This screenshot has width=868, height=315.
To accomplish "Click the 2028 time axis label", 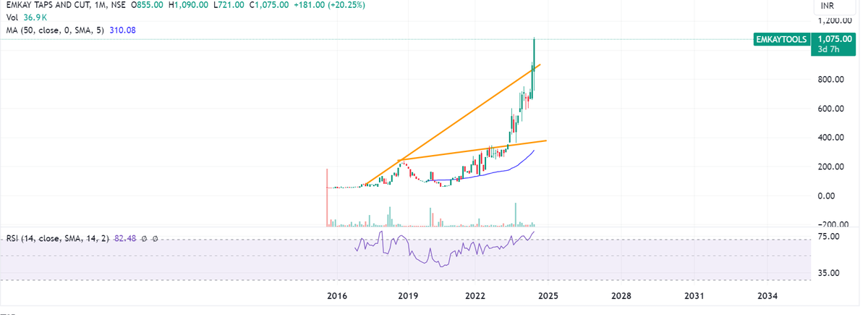I will [x=621, y=296].
